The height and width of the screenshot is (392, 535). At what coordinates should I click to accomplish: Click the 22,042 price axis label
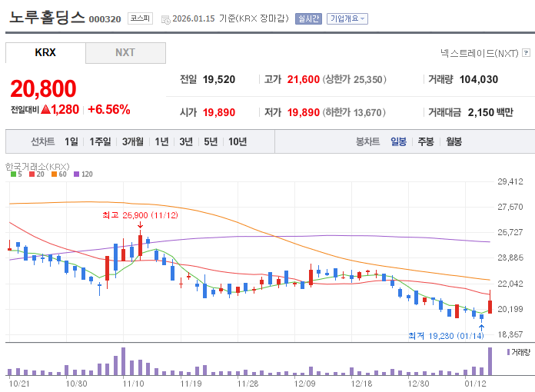510,284
